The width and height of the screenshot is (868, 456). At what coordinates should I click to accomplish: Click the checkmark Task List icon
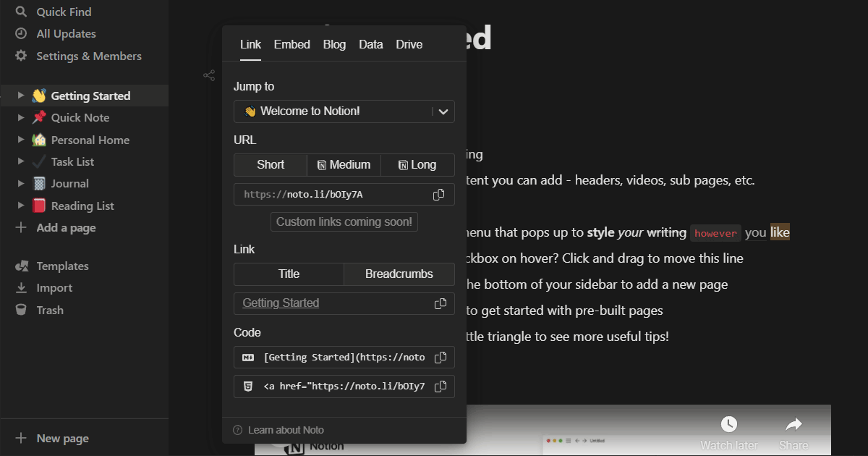pos(39,161)
